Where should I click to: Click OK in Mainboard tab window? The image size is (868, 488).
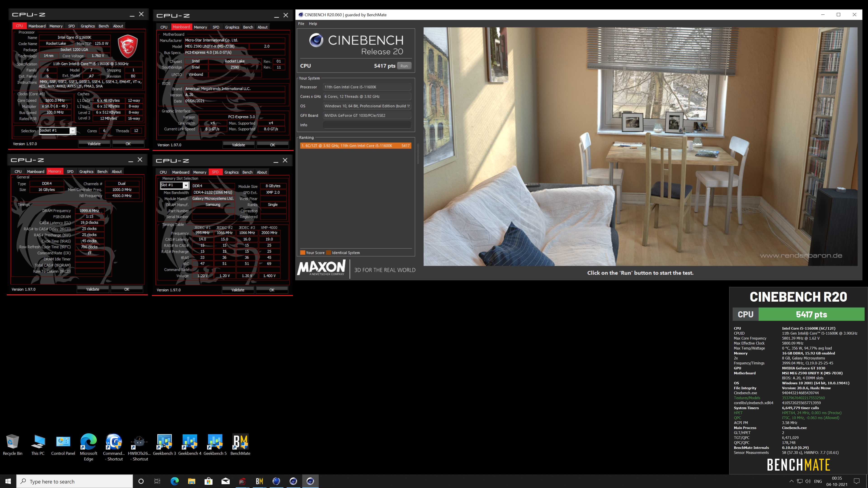tap(272, 145)
